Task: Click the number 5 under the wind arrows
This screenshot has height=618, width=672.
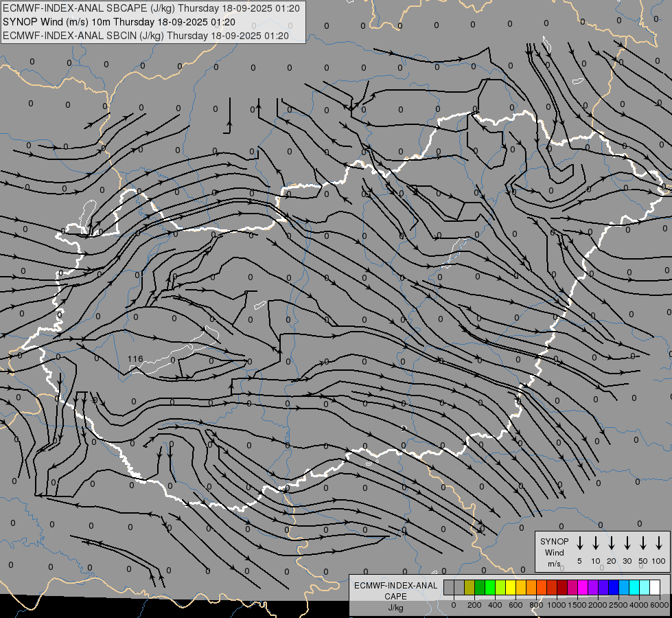Action: pyautogui.click(x=579, y=561)
